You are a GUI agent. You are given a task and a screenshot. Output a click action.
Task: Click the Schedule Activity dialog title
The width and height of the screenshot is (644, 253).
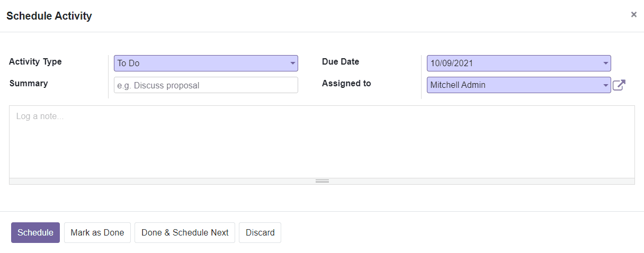coord(49,16)
